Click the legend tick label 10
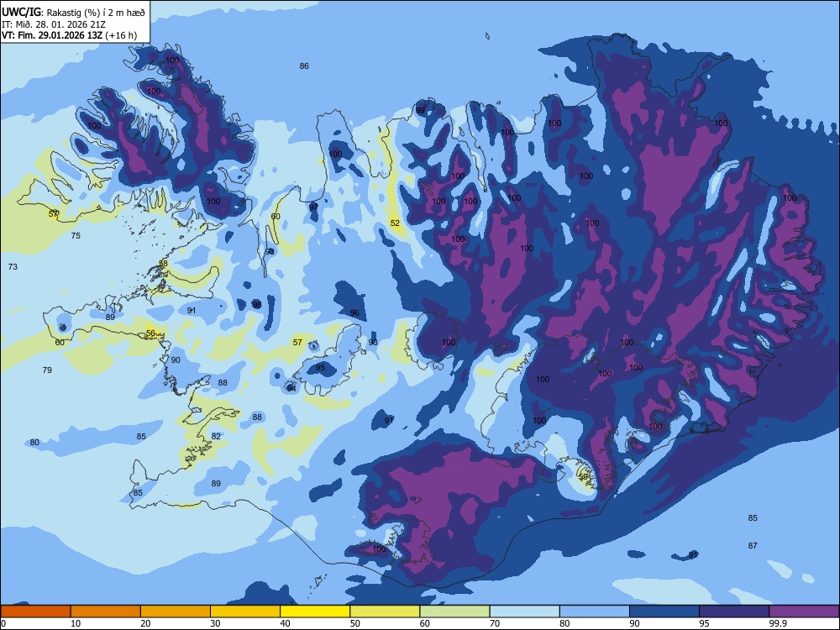Image resolution: width=840 pixels, height=630 pixels. 76,623
